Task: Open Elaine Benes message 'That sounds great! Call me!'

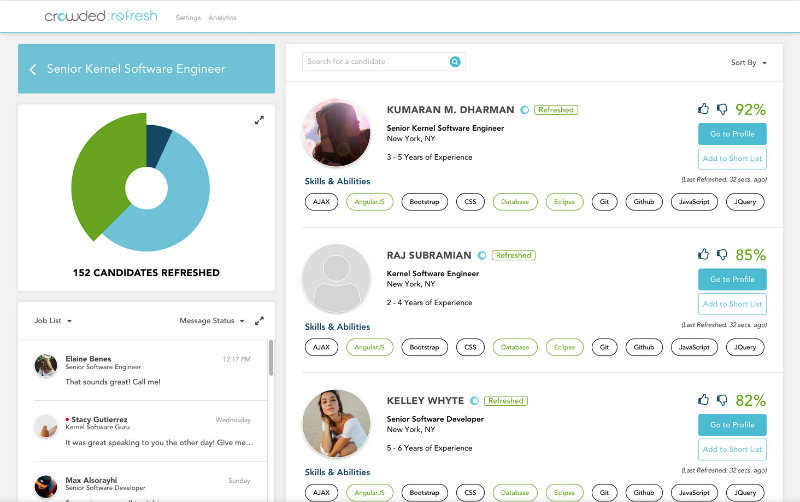Action: coord(113,382)
